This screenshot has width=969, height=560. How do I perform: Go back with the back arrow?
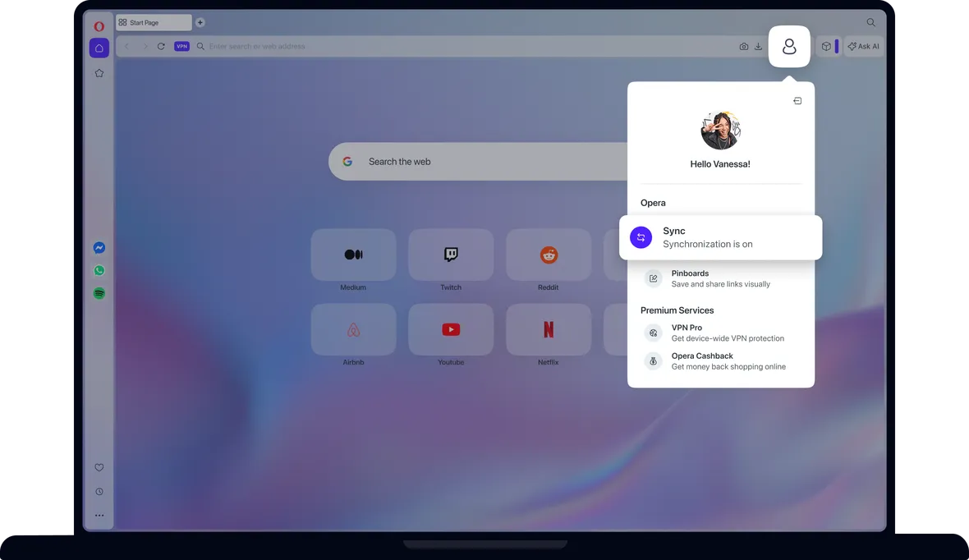click(126, 46)
